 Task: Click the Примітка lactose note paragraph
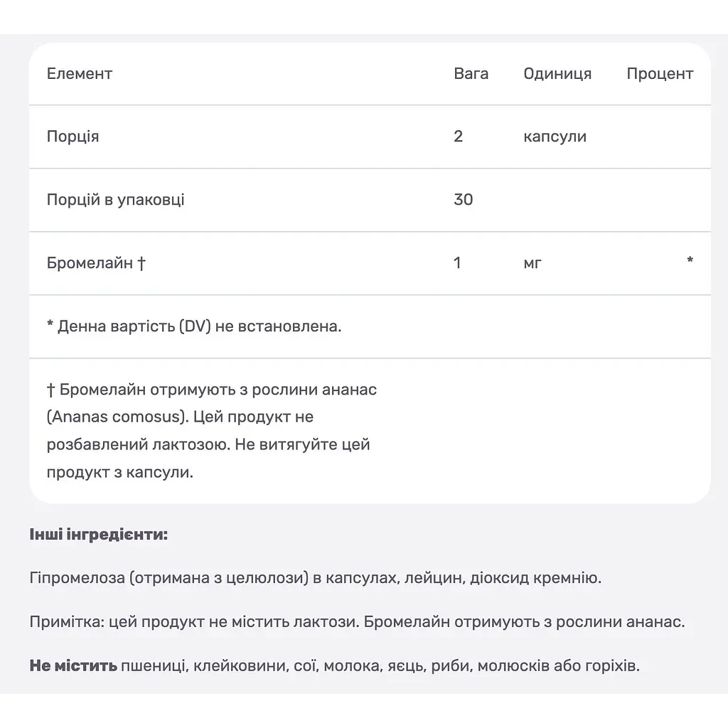[357, 621]
